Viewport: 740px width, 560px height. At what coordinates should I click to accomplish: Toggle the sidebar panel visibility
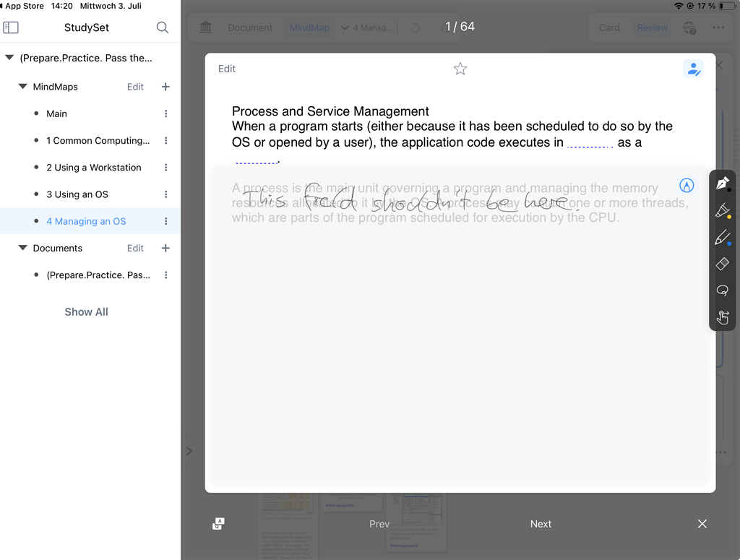pyautogui.click(x=11, y=27)
